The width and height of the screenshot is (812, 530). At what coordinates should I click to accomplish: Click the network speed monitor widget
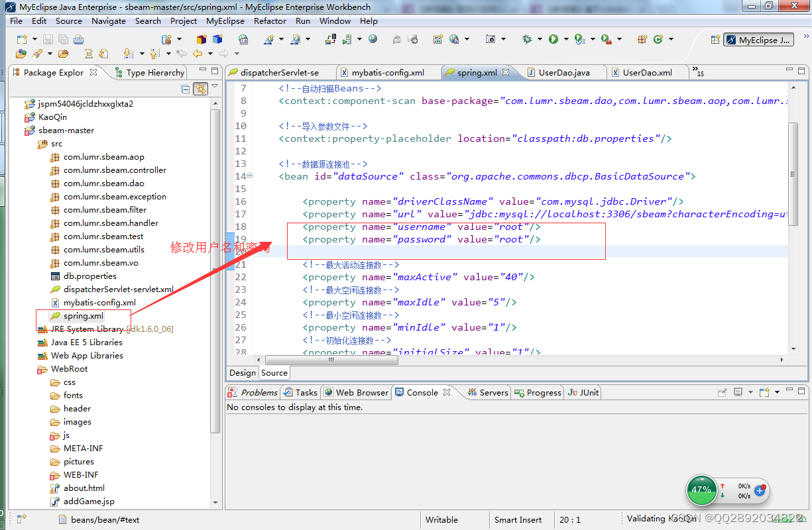(x=728, y=491)
